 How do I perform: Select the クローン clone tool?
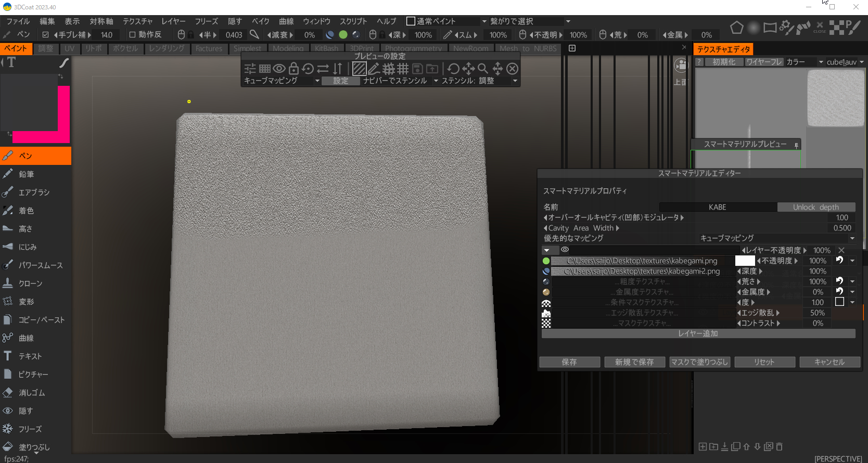click(30, 284)
